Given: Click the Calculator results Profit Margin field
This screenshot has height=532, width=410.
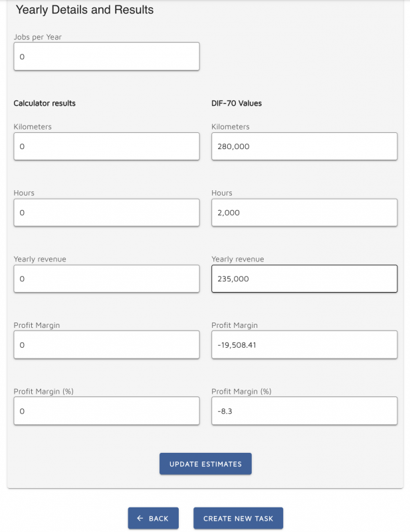Looking at the screenshot, I should tap(106, 344).
